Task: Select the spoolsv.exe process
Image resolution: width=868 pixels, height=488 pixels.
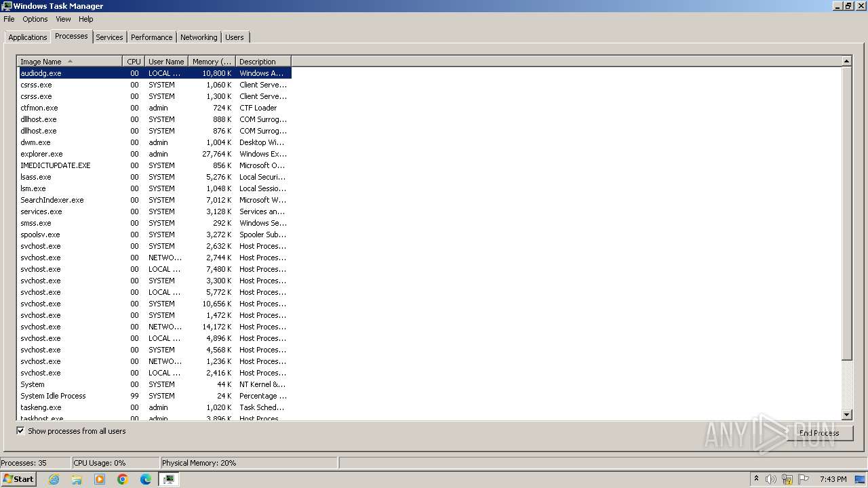Action: 154,235
